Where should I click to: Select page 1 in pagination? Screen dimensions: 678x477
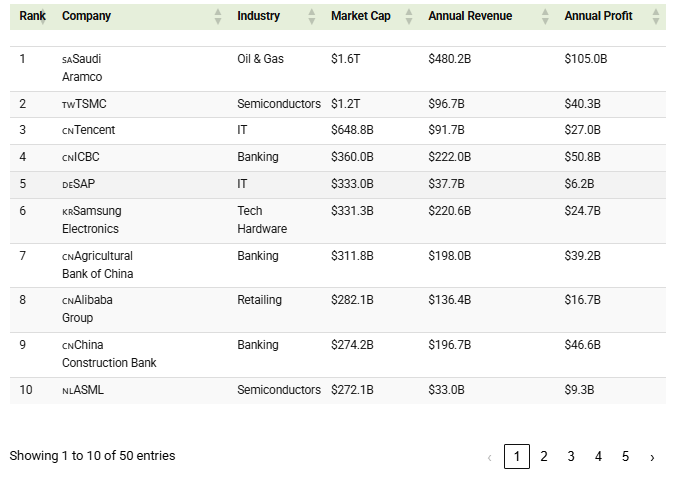coord(517,456)
